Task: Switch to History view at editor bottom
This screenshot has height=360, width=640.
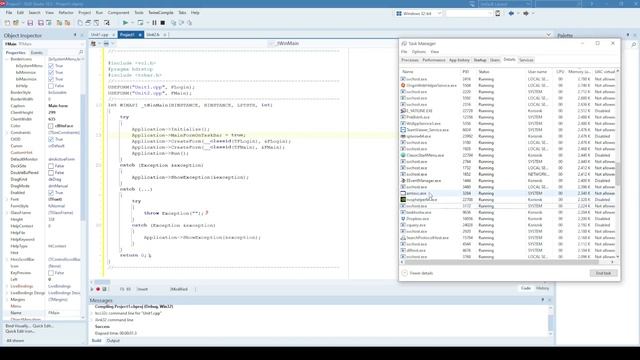Action: [x=542, y=288]
